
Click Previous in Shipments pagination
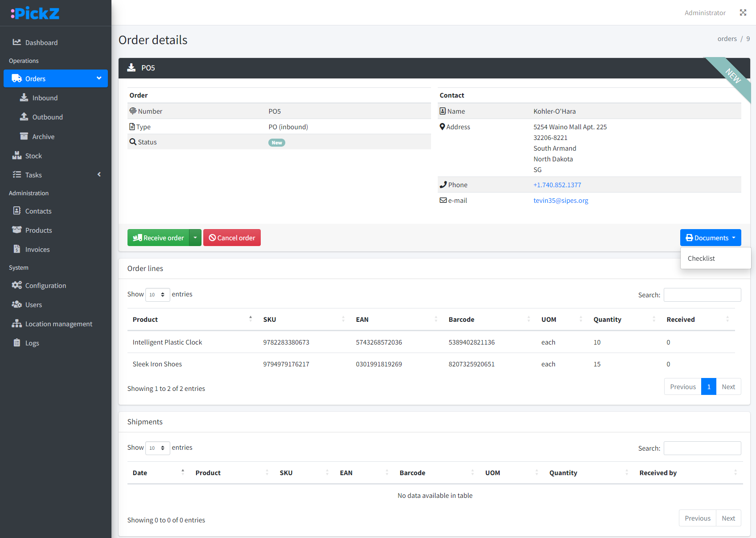[698, 518]
